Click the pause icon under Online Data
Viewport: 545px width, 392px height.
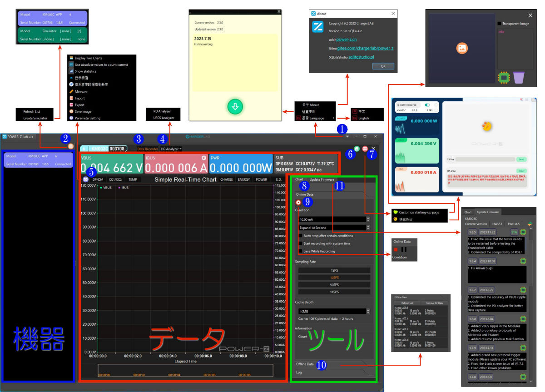[404, 249]
